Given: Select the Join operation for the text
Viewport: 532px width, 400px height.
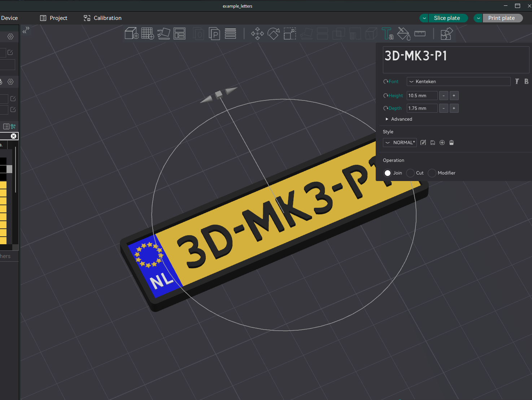Looking at the screenshot, I should (388, 173).
